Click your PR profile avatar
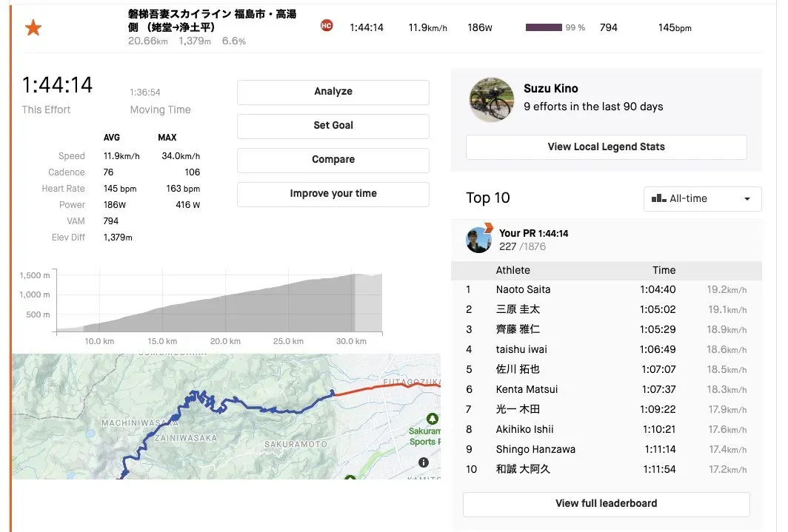The width and height of the screenshot is (788, 532). point(478,240)
